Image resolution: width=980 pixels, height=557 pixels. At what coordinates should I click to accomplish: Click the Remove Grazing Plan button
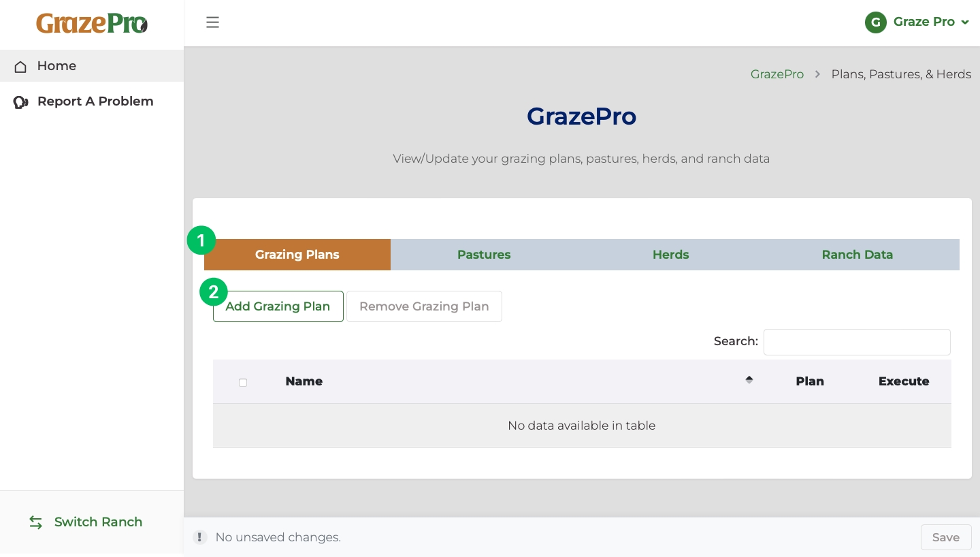(x=424, y=306)
